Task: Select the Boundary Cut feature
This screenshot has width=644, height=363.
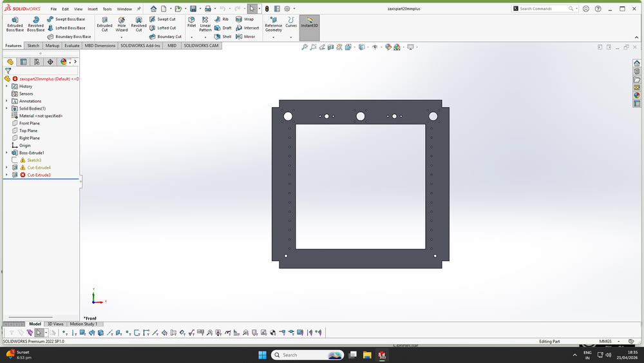Action: [165, 37]
